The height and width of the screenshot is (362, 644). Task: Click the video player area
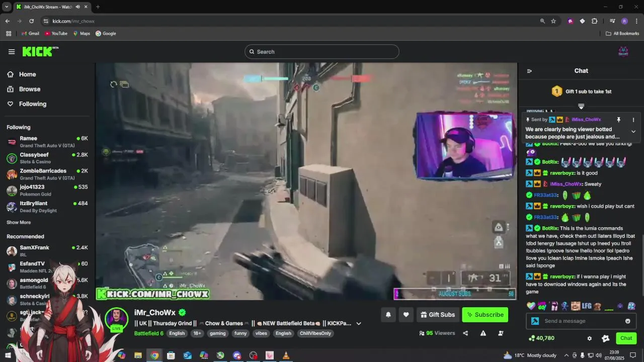306,181
